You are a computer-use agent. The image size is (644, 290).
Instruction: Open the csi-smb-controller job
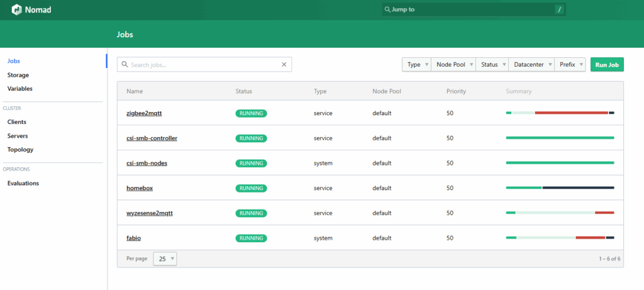(152, 138)
